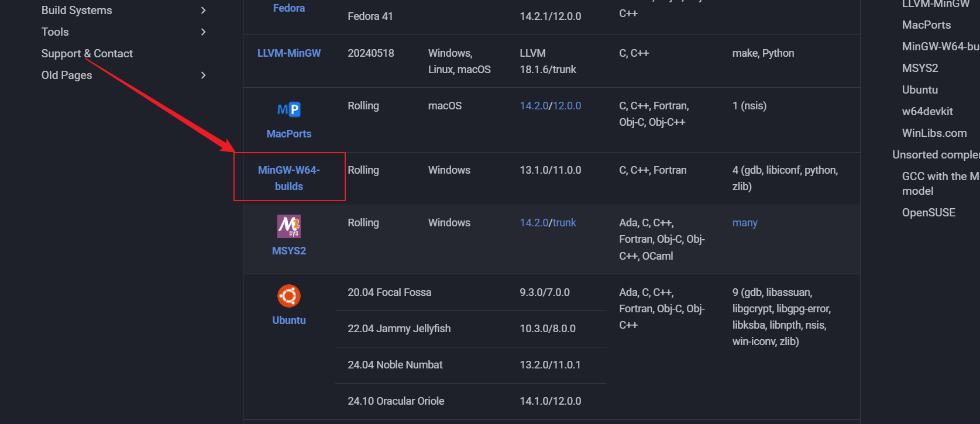Jump to OpenSUSE in the right contents list
The width and height of the screenshot is (980, 424).
coord(929,213)
